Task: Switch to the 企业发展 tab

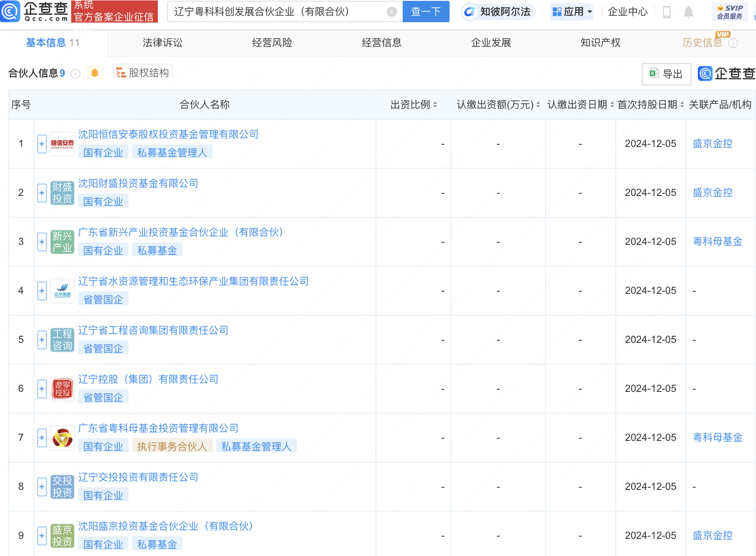Action: (x=491, y=43)
